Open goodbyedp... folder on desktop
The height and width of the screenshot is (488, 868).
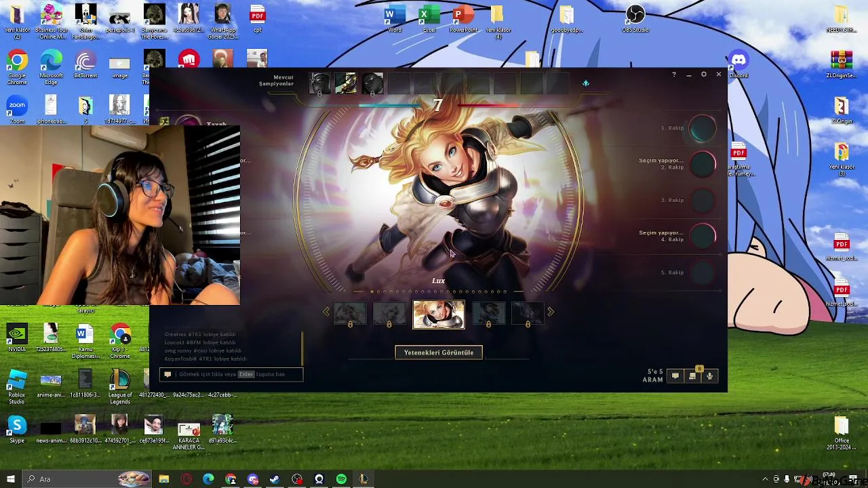point(566,19)
